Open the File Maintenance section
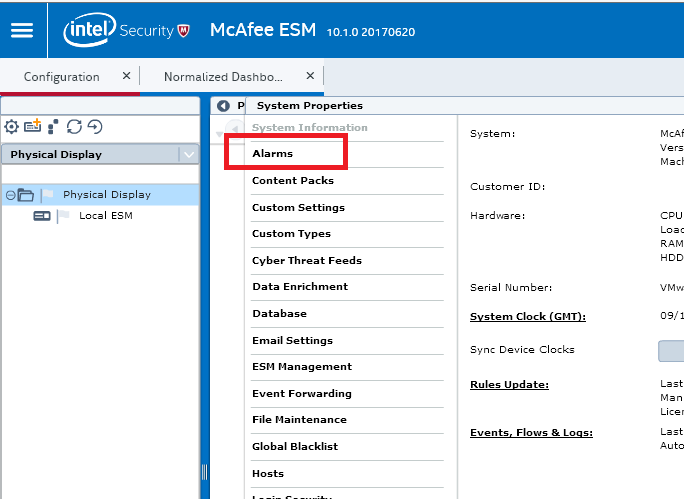 (299, 420)
